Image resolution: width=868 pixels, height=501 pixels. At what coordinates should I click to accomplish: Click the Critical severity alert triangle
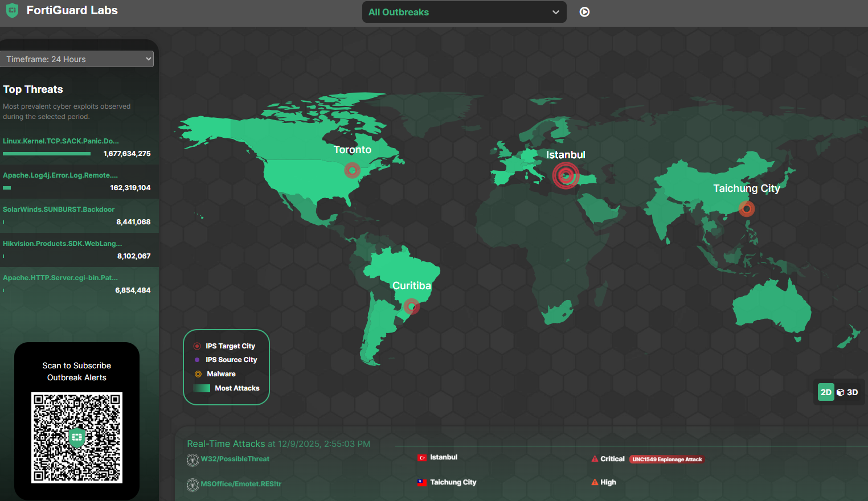click(595, 458)
